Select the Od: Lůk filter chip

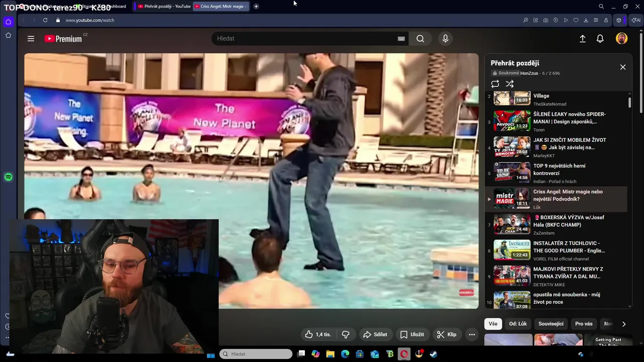coord(518,324)
